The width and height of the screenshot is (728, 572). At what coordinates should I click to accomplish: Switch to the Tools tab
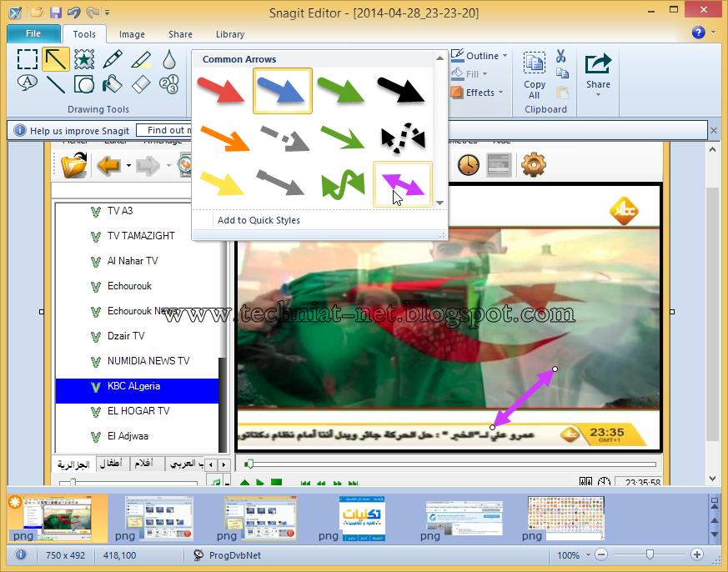click(x=84, y=34)
